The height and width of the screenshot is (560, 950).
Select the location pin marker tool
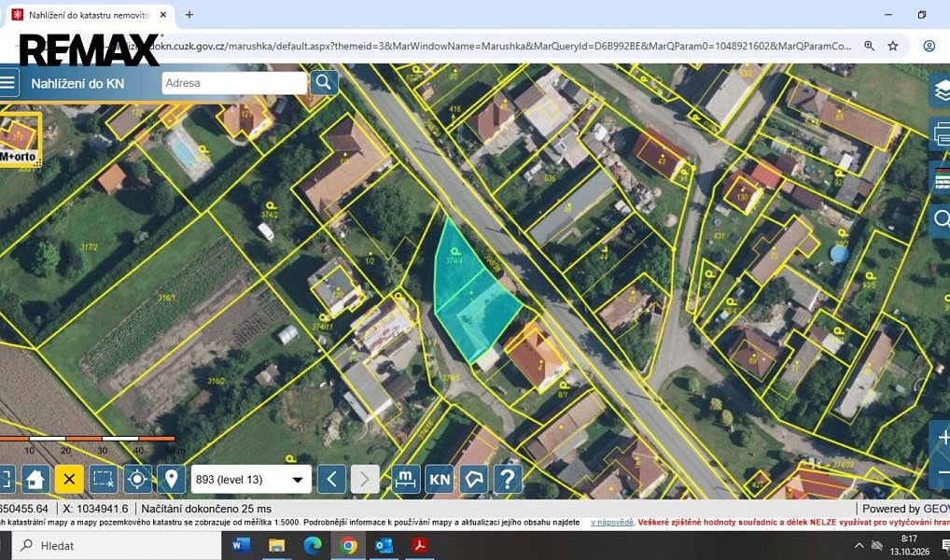[172, 480]
